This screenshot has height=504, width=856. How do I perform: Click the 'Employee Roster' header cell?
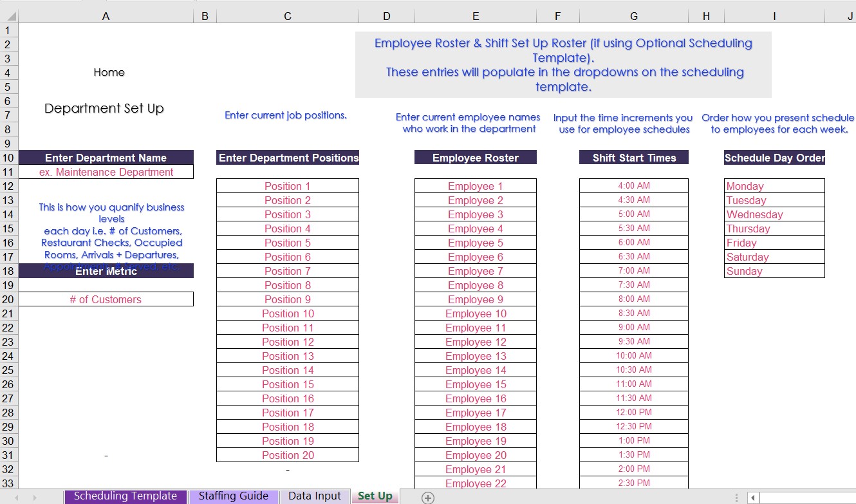click(476, 158)
